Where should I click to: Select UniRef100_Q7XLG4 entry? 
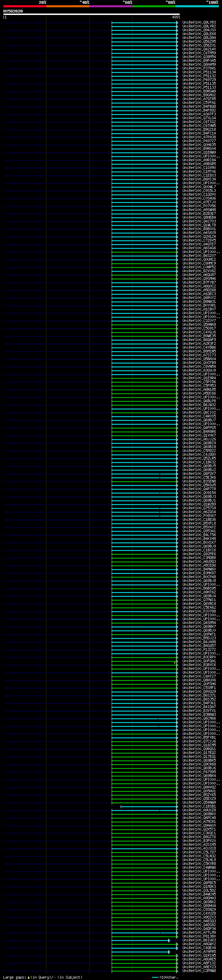coord(199,118)
